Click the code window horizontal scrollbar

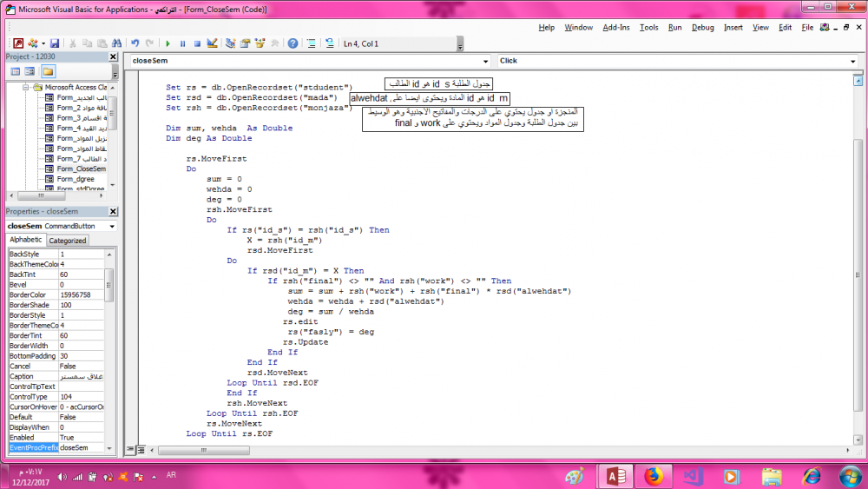(x=204, y=450)
